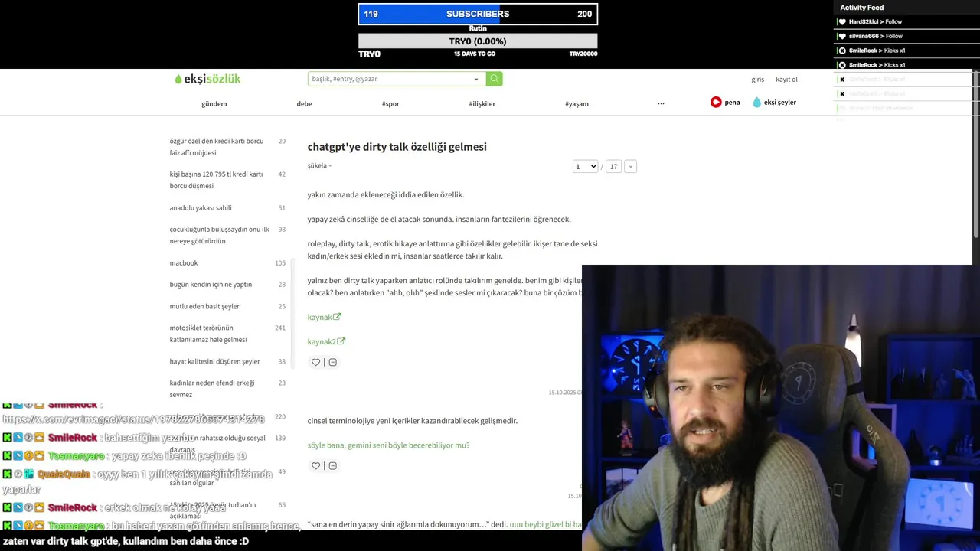Viewport: 980px width, 551px height.
Task: Click the ekşi sözlük logo
Action: pyautogui.click(x=207, y=79)
